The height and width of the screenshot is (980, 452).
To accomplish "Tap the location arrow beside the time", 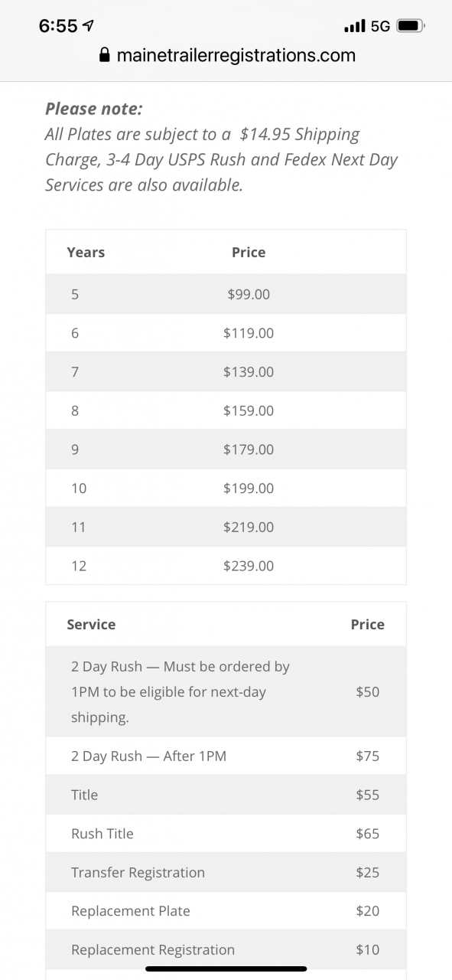I will (89, 26).
